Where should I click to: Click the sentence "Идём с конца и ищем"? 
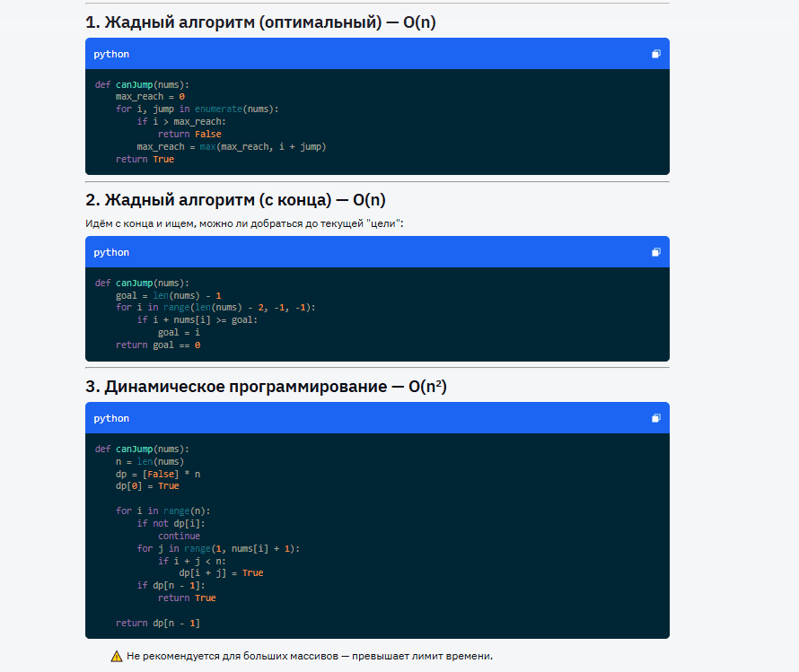(x=244, y=223)
